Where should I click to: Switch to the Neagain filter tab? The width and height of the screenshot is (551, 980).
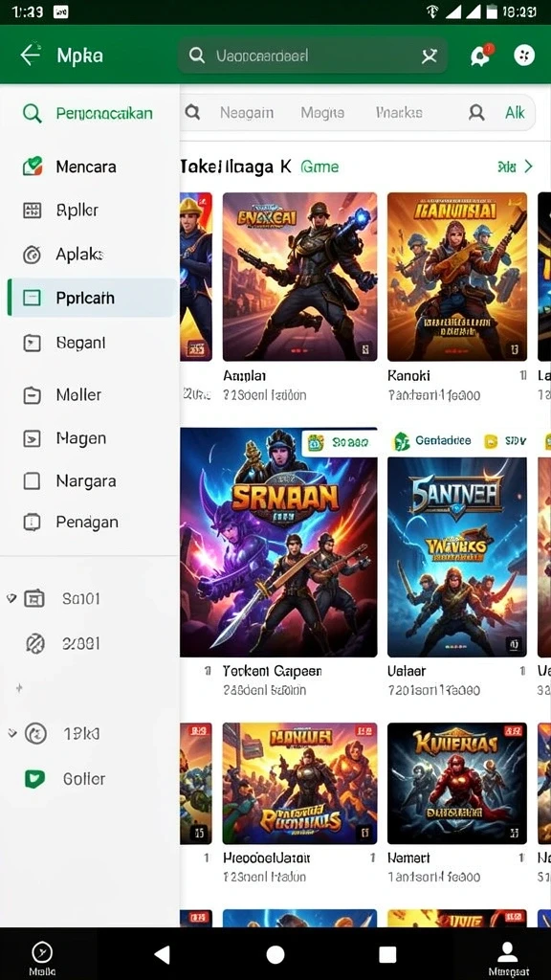pyautogui.click(x=246, y=113)
